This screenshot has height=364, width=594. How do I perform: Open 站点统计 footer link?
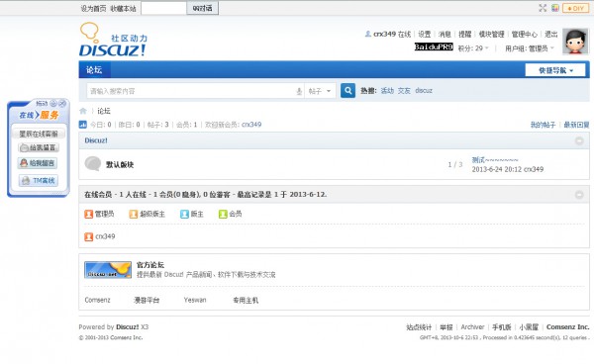[419, 327]
